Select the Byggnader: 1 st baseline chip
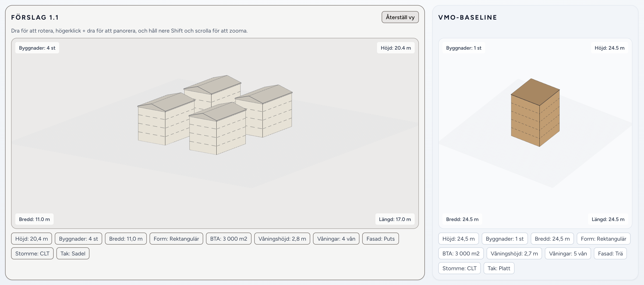The height and width of the screenshot is (285, 644). [505, 239]
